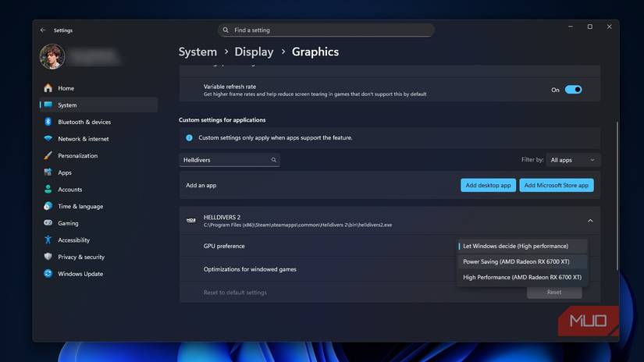Turn off Variable refresh rate toggle
This screenshot has width=644, height=362.
(573, 90)
